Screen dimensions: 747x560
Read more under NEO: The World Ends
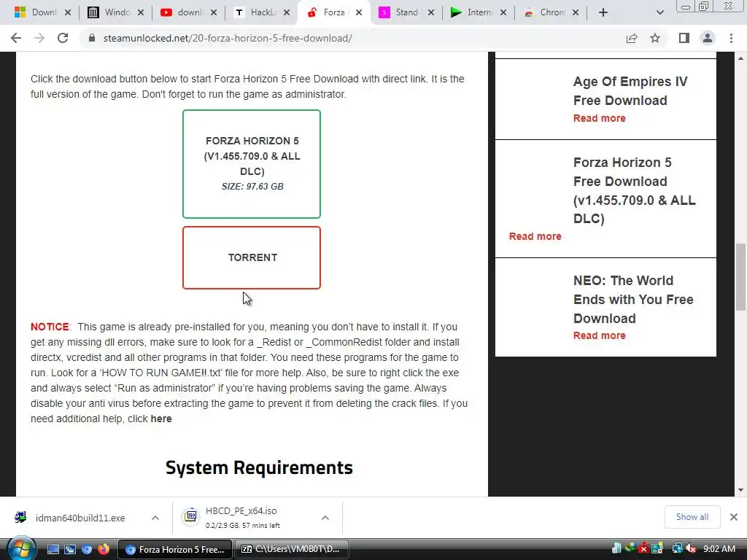[600, 335]
